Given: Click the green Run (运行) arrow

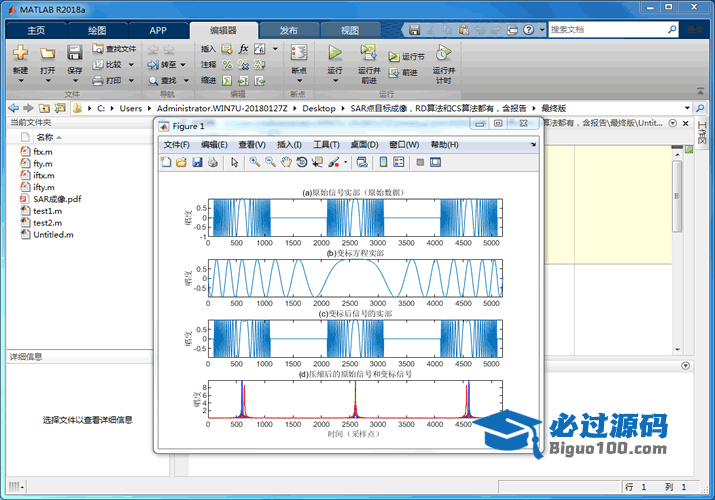Looking at the screenshot, I should (x=335, y=53).
